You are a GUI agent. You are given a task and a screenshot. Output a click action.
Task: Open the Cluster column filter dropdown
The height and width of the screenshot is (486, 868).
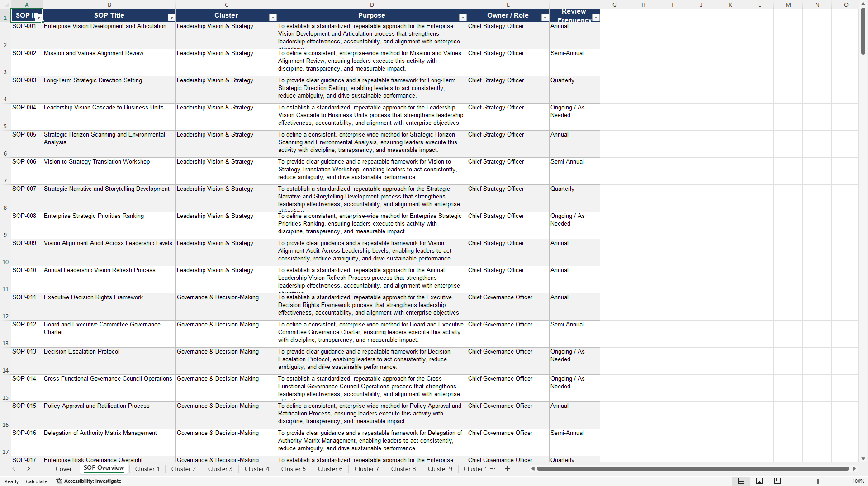(x=273, y=17)
